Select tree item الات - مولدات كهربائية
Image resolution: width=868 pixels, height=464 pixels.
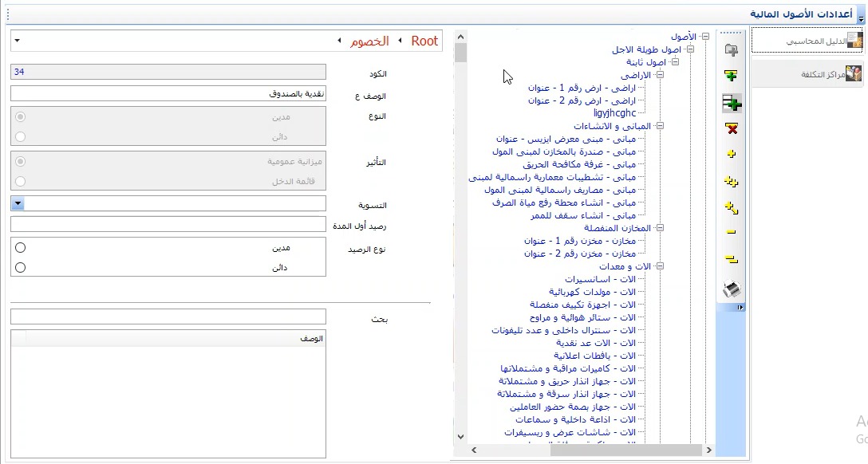[592, 292]
